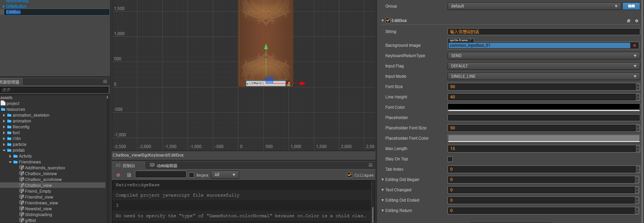Switch to the 动画编辑器 animation editor tab
The image size is (644, 223).
click(x=163, y=166)
